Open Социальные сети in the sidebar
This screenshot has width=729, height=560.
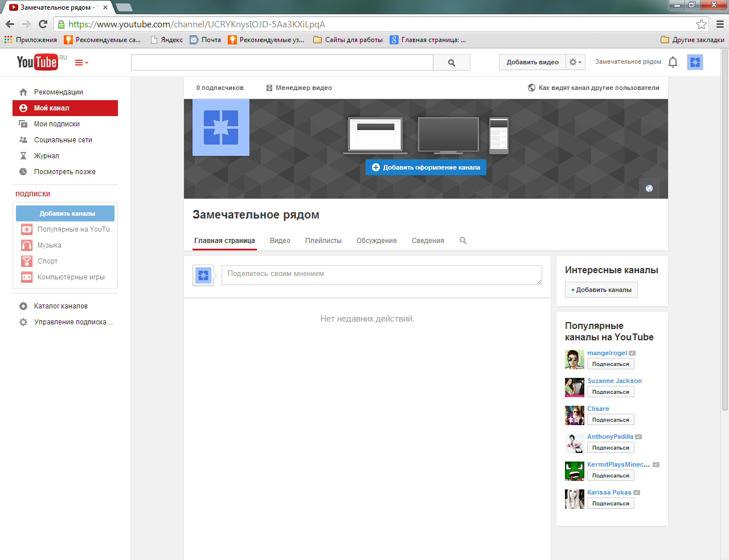pyautogui.click(x=65, y=140)
